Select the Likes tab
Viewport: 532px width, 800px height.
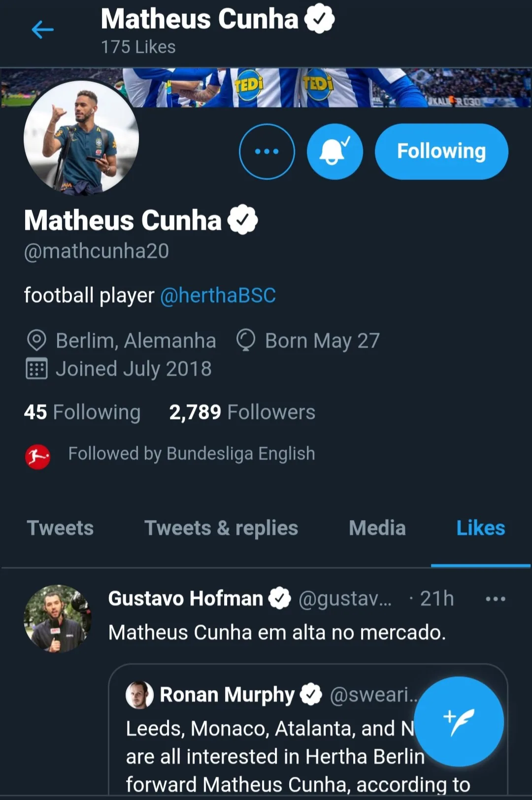point(480,528)
